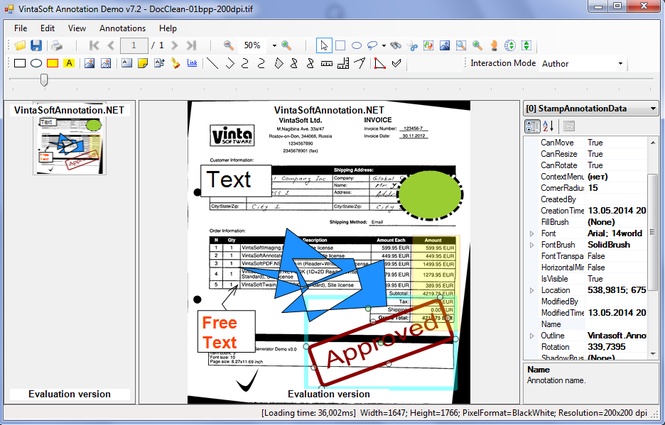Open the zoom percentage dropdown arrow

(274, 45)
